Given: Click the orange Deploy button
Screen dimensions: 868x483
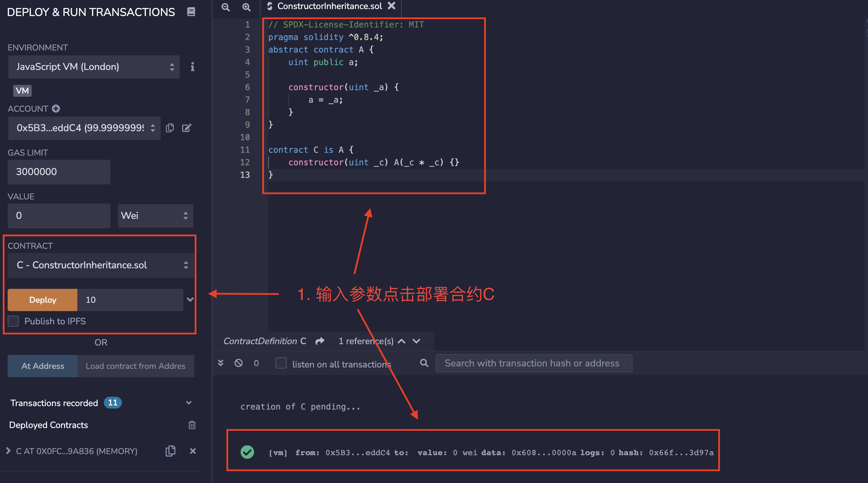Looking at the screenshot, I should (x=42, y=300).
